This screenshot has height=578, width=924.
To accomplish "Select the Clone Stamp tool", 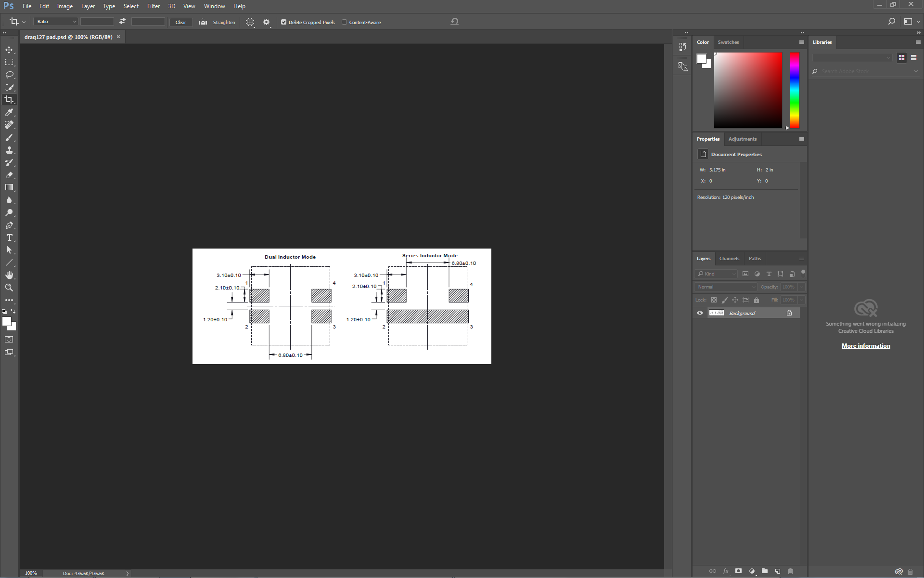I will (x=9, y=150).
